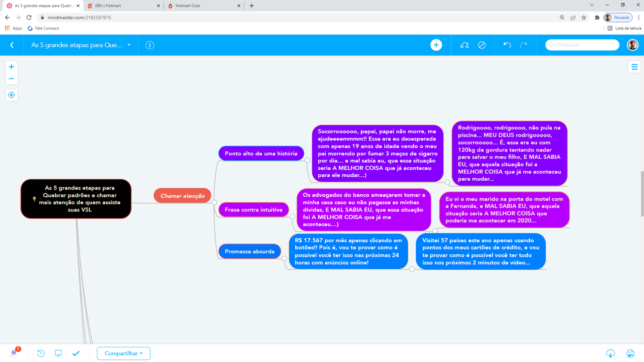The width and height of the screenshot is (644, 362).
Task: Zoom in with the plus button
Action: pyautogui.click(x=11, y=67)
